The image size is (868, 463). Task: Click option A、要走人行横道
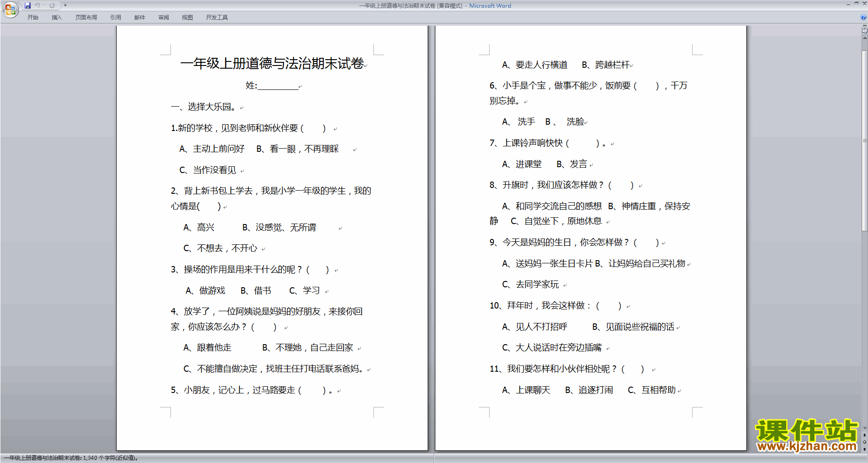coord(535,65)
